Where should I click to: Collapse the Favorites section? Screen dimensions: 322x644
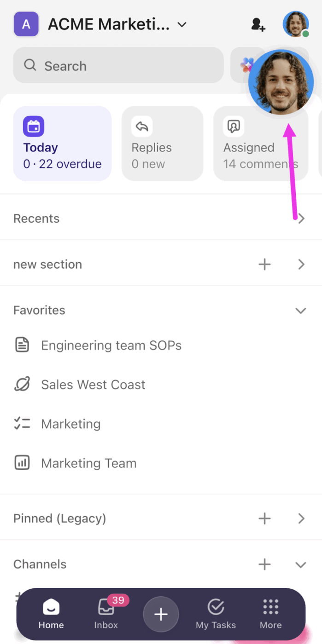coord(300,310)
